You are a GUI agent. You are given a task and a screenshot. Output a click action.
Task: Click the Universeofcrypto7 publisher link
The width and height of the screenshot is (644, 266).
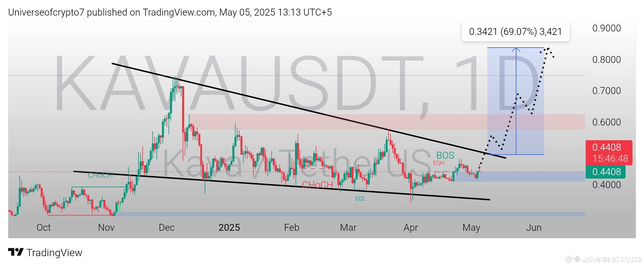[x=46, y=12]
